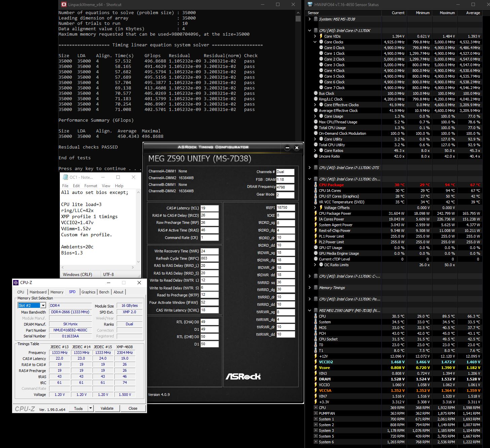490x448 pixels.
Task: Click the LinpackXtreme red window icon
Action: click(64, 5)
